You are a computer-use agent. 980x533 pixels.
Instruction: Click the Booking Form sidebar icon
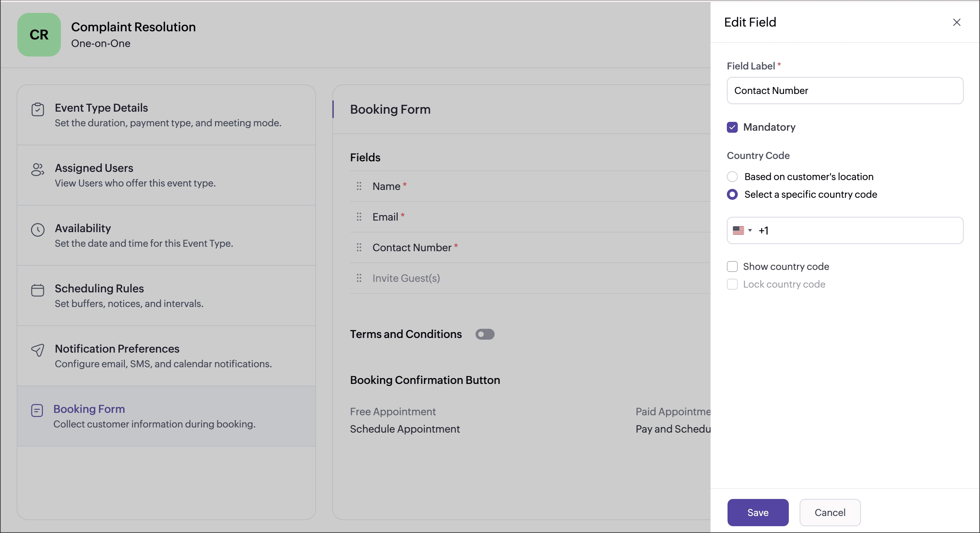[37, 410]
